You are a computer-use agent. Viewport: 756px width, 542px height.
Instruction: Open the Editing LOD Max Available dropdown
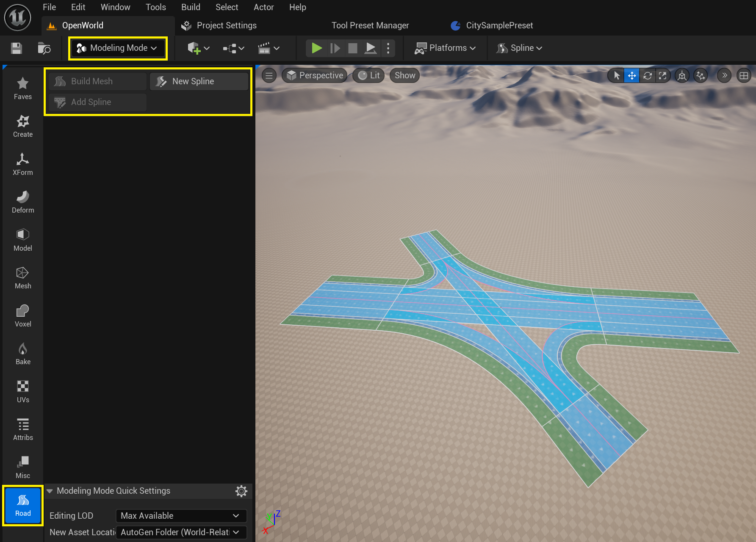181,516
